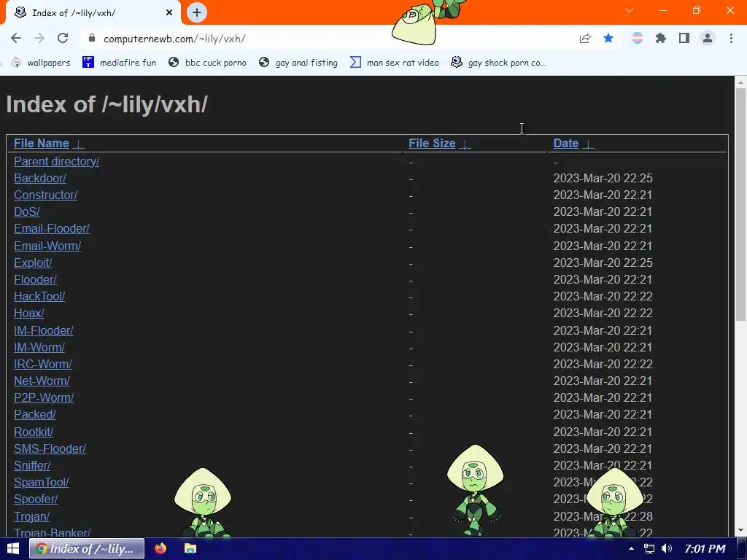Open the Packed/ folder
747x560 pixels.
[x=35, y=414]
